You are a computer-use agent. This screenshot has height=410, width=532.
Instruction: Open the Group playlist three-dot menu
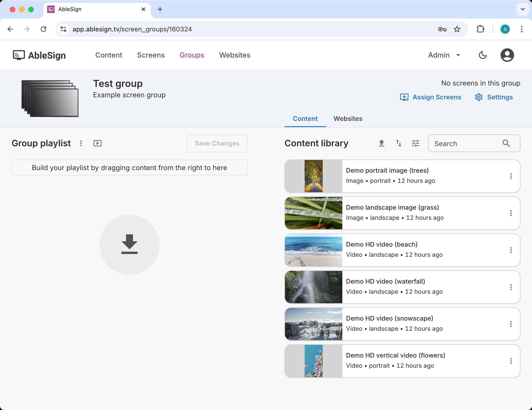pyautogui.click(x=81, y=143)
